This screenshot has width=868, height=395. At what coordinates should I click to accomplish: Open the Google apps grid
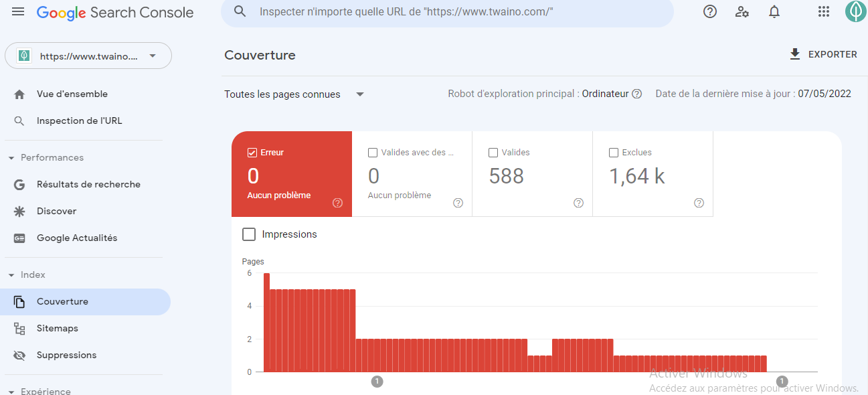(824, 11)
